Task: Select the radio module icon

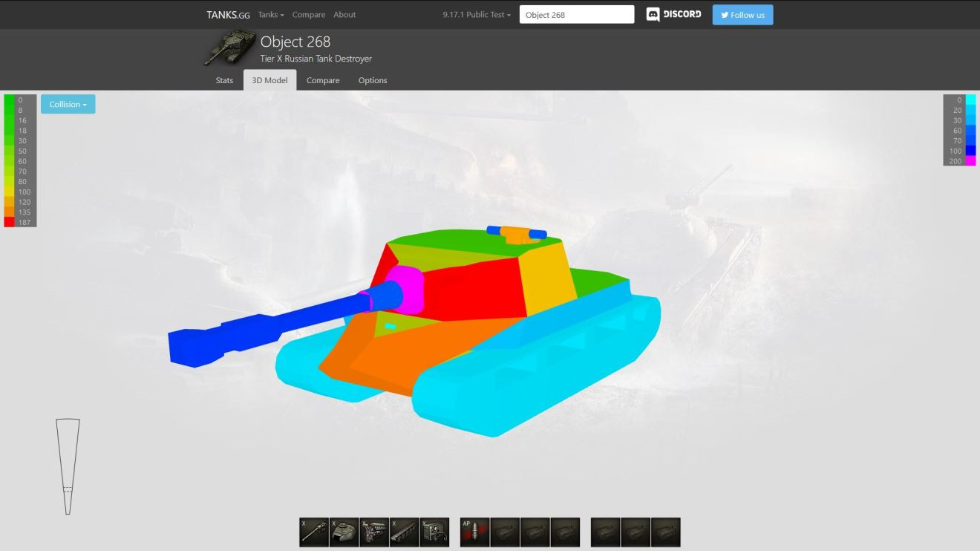Action: click(434, 532)
